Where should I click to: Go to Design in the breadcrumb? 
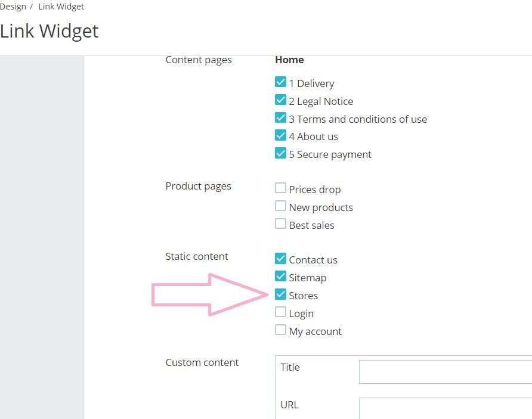pos(13,7)
